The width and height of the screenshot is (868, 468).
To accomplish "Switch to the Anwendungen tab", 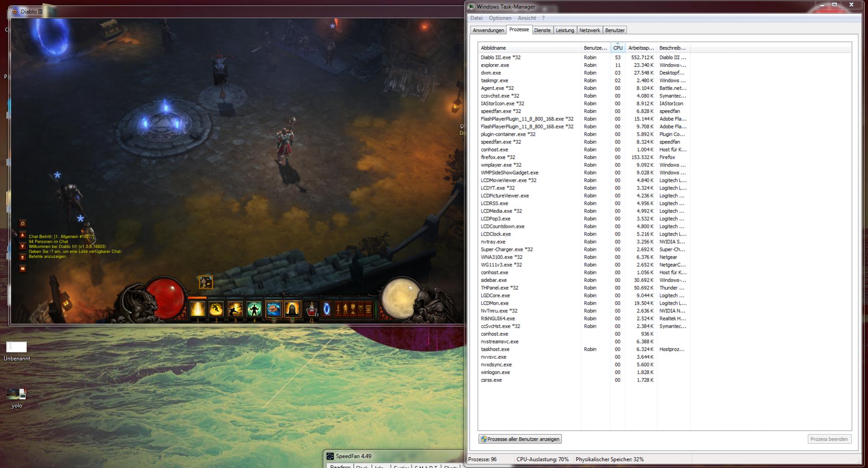I will 488,30.
